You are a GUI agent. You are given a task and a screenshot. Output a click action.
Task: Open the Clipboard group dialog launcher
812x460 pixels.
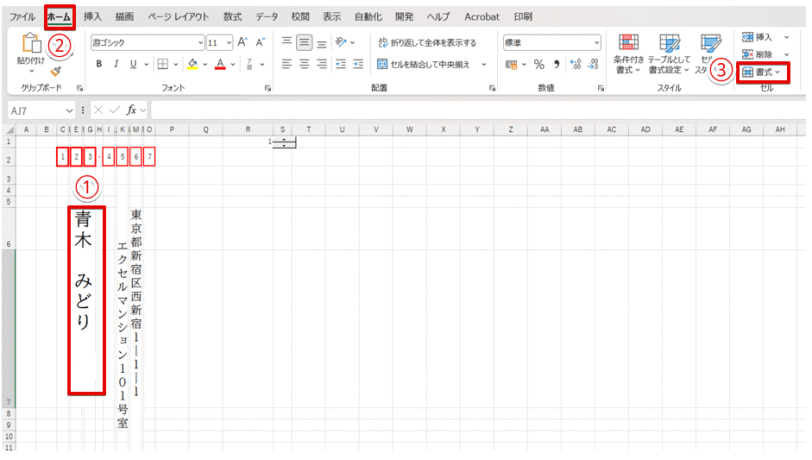[80, 89]
